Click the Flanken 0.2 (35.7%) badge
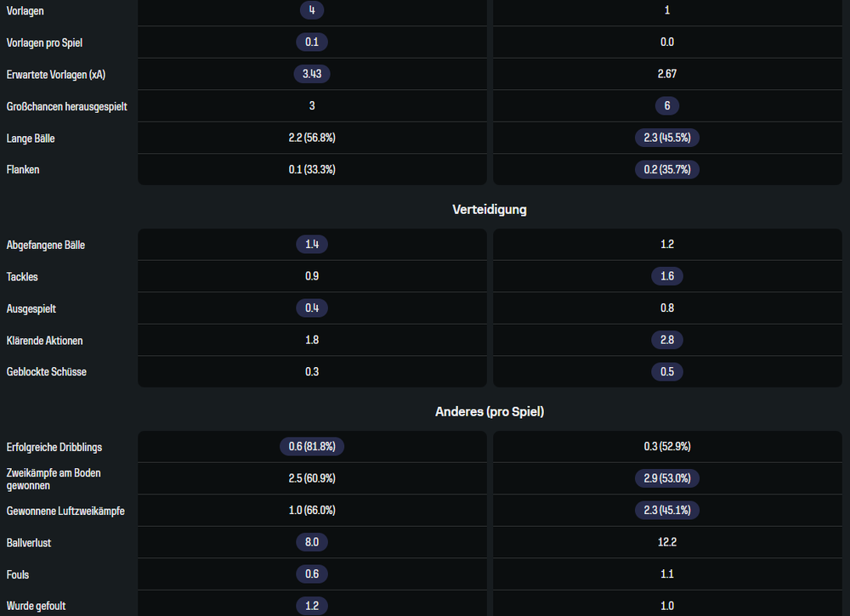Screen dimensions: 850x616 click(x=666, y=170)
